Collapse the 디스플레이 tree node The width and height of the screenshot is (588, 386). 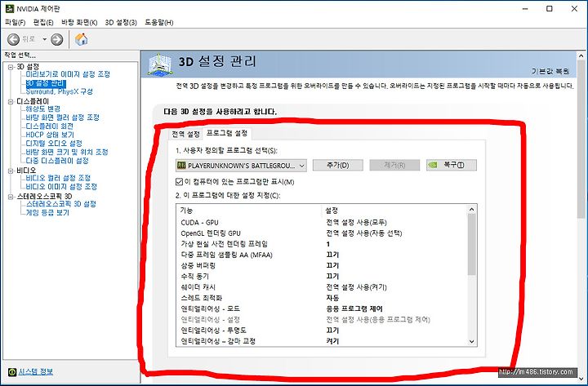click(11, 101)
